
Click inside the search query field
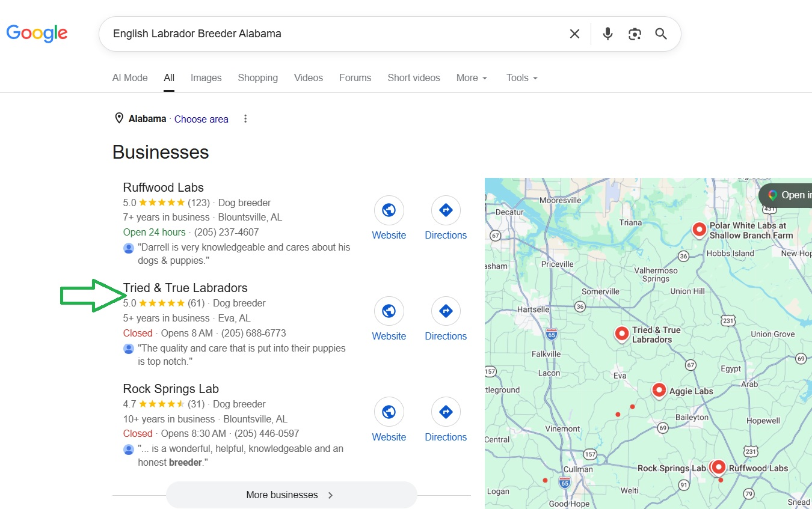tap(337, 34)
